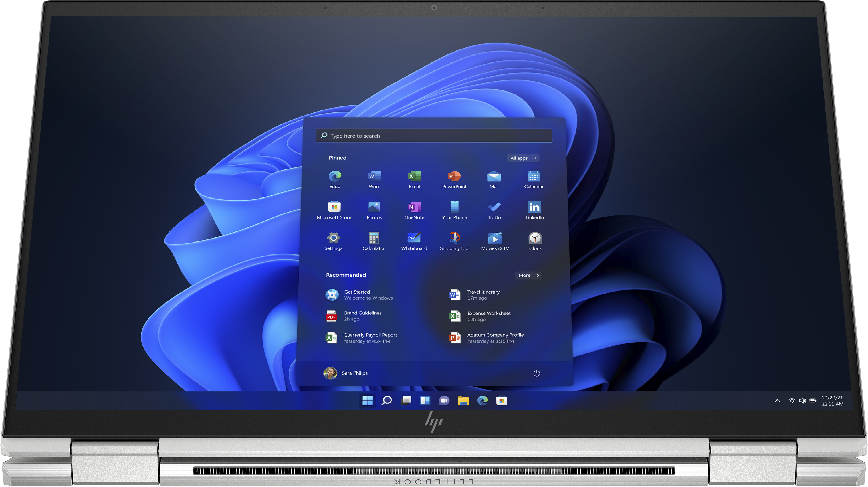Open the Expense Worksheet file
This screenshot has width=868, height=487.
click(480, 316)
